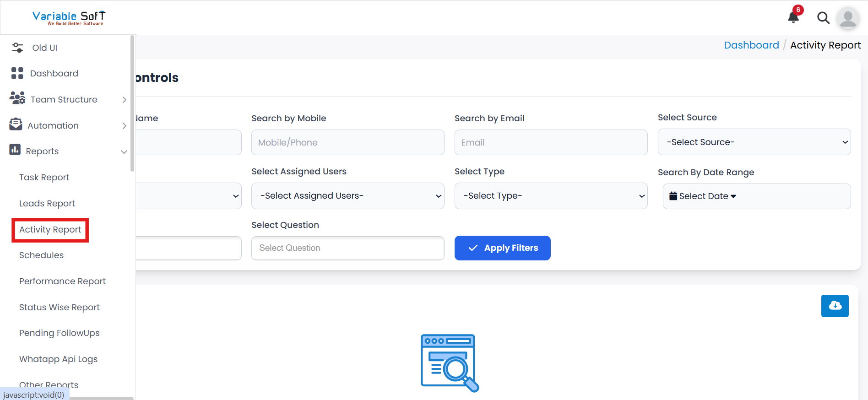Click the search magnifier icon

tap(823, 18)
